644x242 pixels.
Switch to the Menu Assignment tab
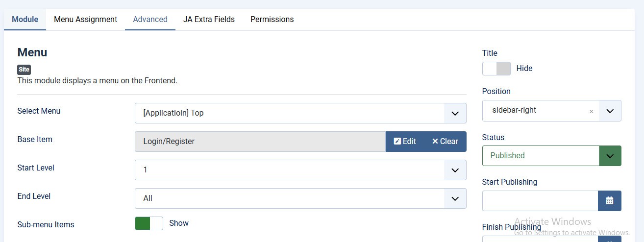(85, 20)
